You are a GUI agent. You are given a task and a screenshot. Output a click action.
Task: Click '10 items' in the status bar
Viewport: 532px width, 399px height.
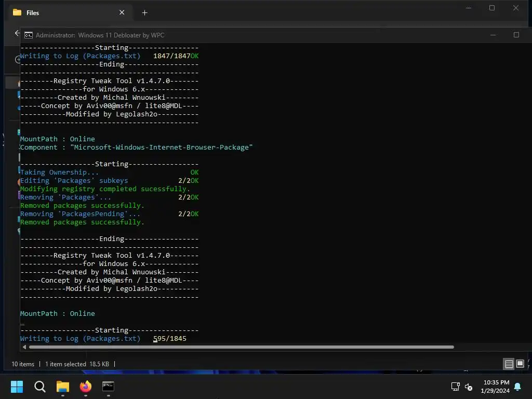point(23,364)
